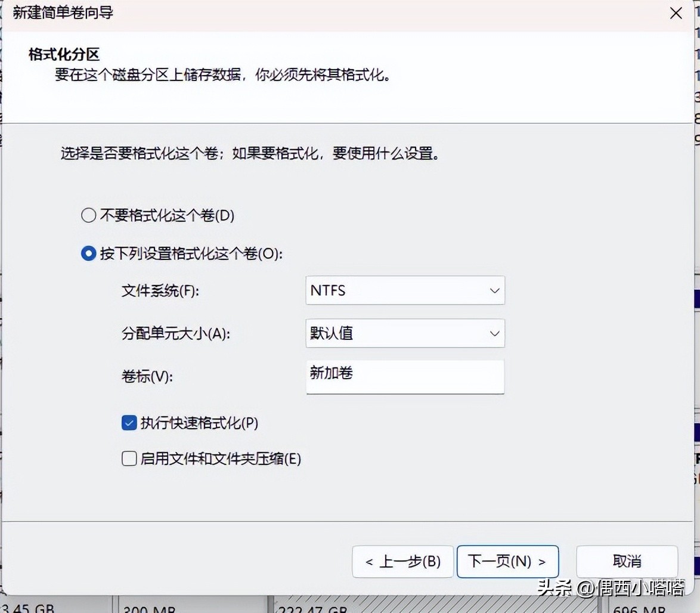The width and height of the screenshot is (700, 613).
Task: Click the 卷标 text field showing 新加卷
Action: point(405,377)
